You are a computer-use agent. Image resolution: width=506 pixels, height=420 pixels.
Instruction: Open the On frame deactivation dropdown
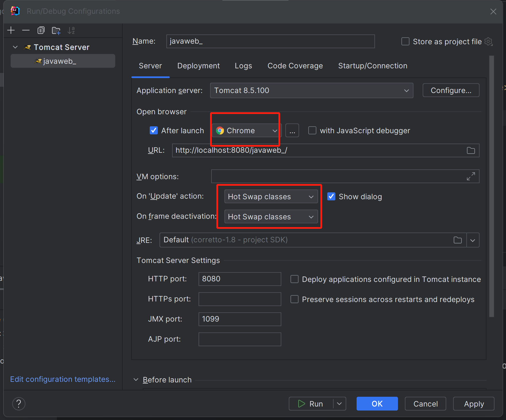coord(271,217)
